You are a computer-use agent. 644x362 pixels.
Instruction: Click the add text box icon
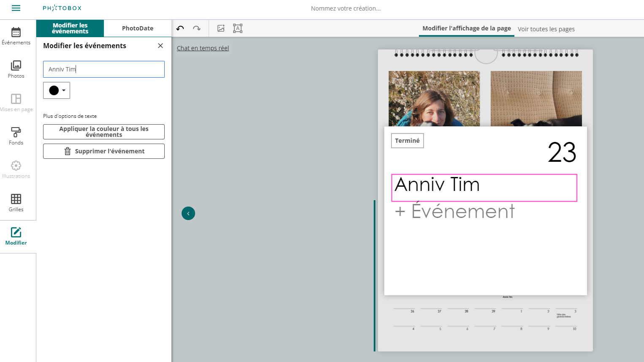click(238, 28)
